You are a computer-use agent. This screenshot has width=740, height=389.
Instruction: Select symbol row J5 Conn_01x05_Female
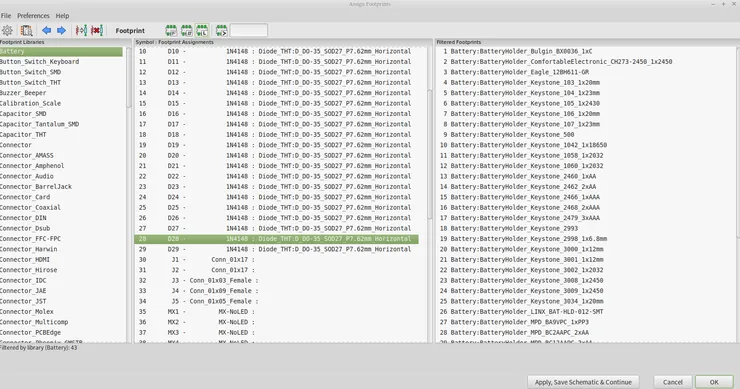click(x=277, y=301)
